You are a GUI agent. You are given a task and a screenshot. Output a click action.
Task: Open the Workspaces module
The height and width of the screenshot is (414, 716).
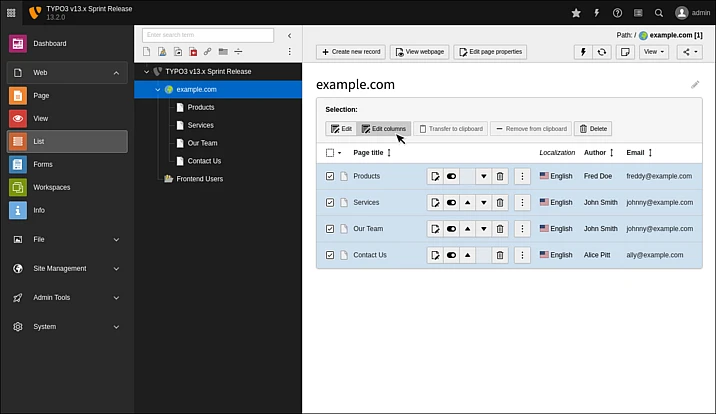(x=51, y=187)
